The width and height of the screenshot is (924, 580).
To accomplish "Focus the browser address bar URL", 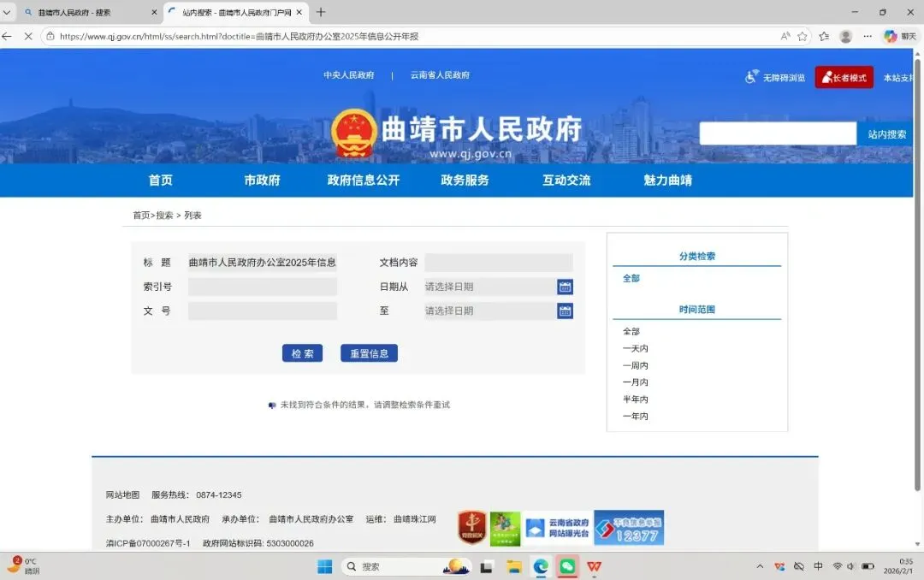I will 239,37.
